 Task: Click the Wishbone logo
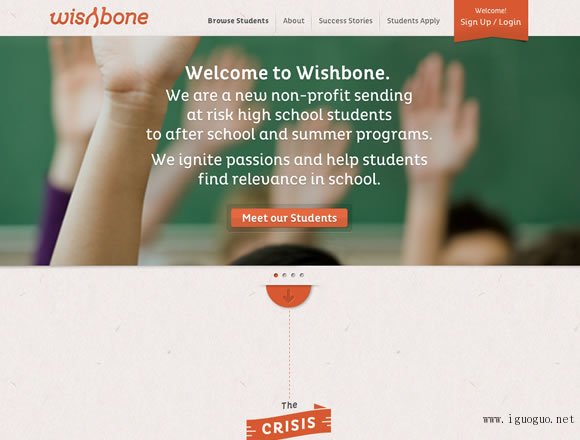(x=99, y=17)
